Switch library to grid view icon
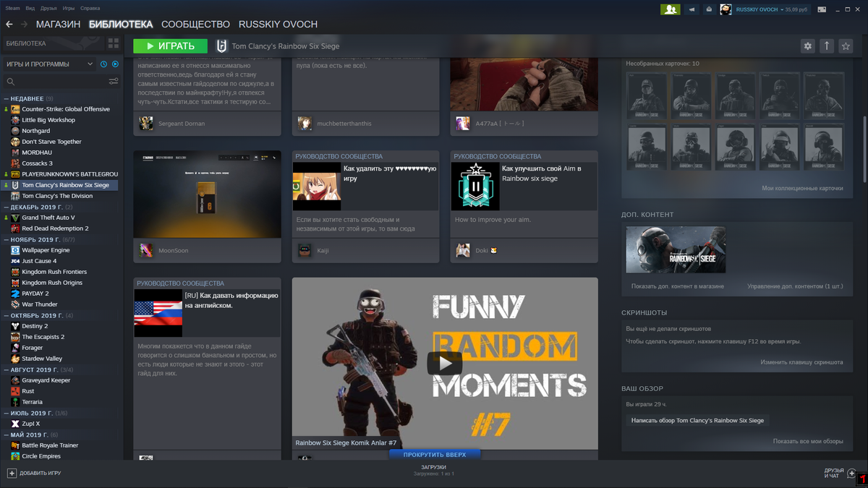This screenshot has height=488, width=868. pyautogui.click(x=112, y=44)
